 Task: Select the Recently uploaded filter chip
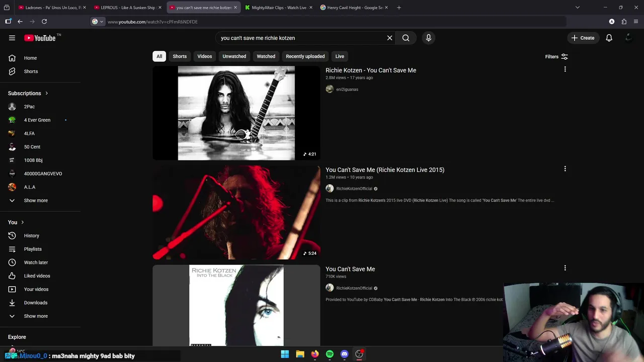click(x=305, y=56)
